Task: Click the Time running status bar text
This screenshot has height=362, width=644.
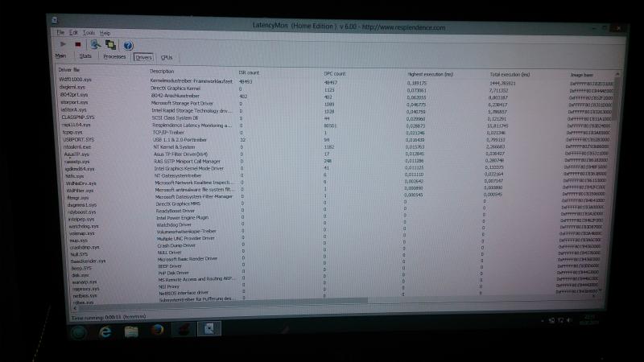Action: coord(109,317)
